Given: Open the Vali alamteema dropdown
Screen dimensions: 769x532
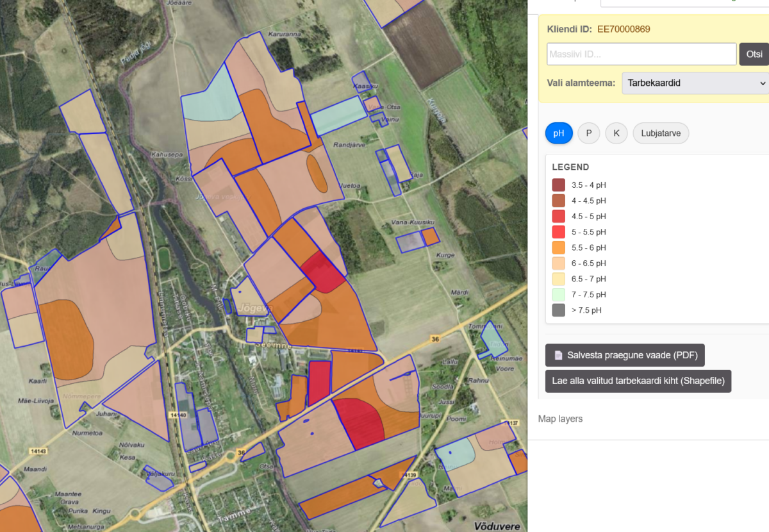Looking at the screenshot, I should [x=695, y=83].
